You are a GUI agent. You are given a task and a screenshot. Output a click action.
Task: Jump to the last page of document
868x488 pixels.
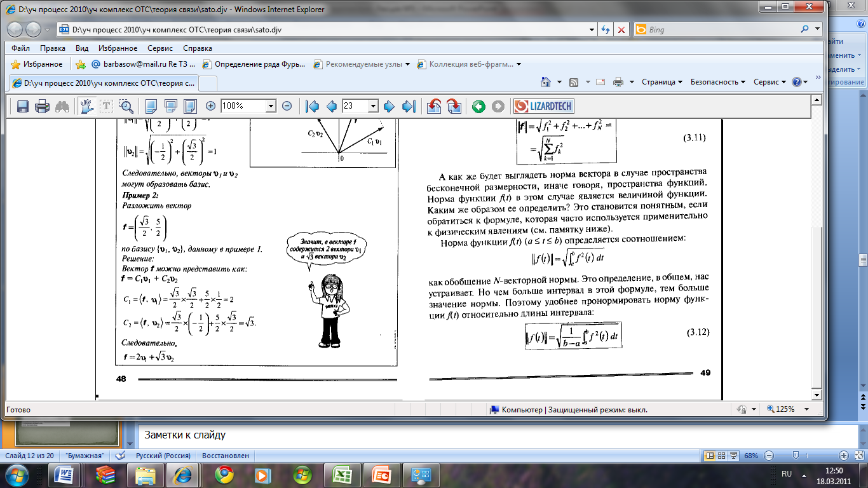(x=409, y=106)
